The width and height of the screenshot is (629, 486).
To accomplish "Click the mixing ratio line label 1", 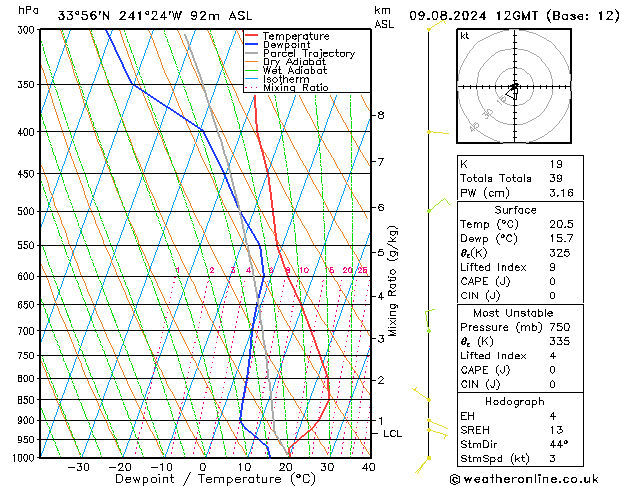I will 177,270.
